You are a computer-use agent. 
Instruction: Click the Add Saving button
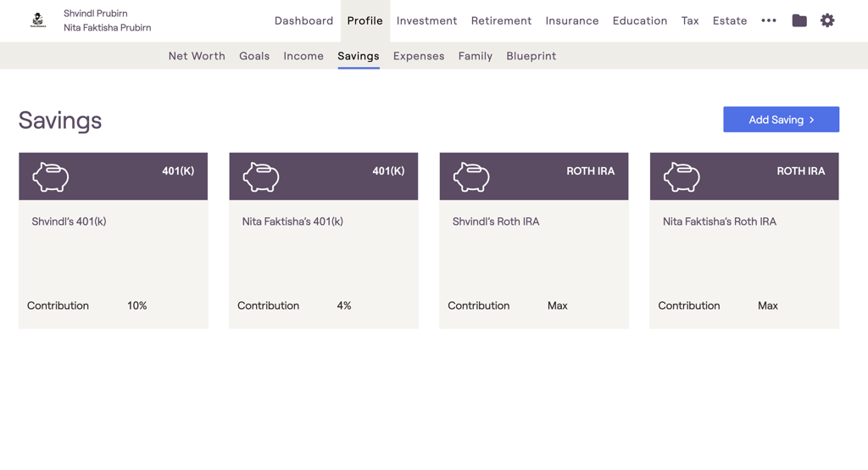(781, 120)
